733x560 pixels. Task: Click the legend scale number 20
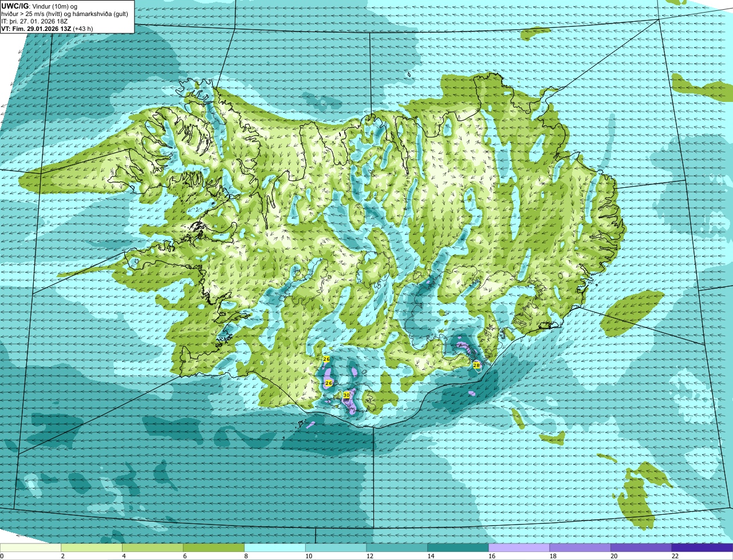(x=614, y=556)
